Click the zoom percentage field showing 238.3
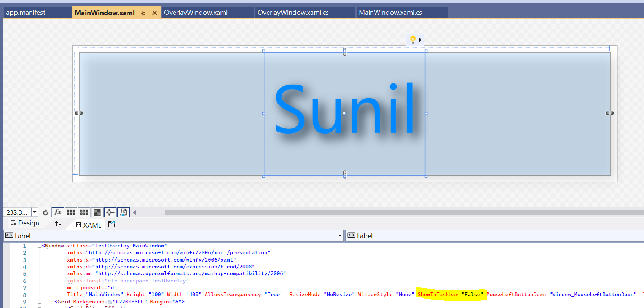 point(17,212)
